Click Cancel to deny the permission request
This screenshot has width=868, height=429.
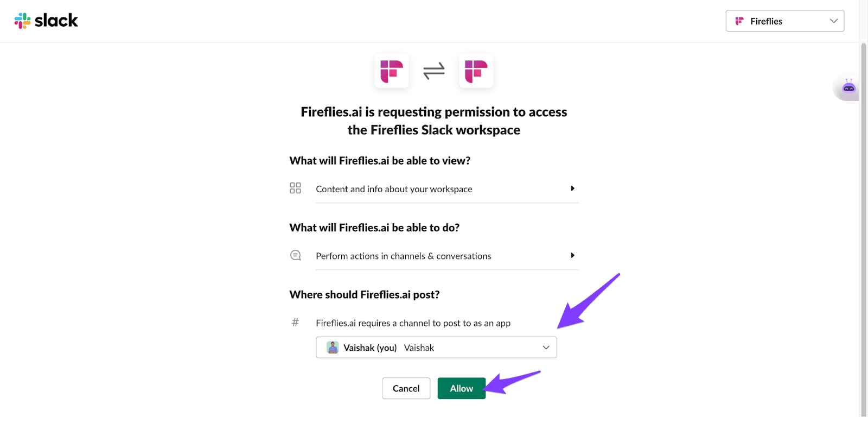[405, 388]
